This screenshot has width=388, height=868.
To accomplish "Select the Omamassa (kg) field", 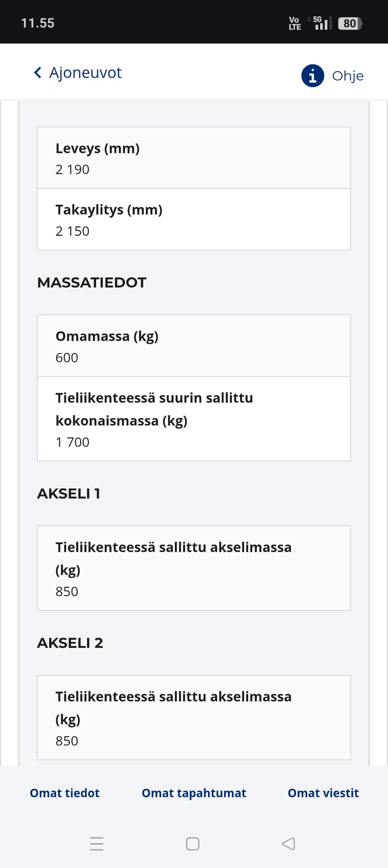I will [x=194, y=345].
